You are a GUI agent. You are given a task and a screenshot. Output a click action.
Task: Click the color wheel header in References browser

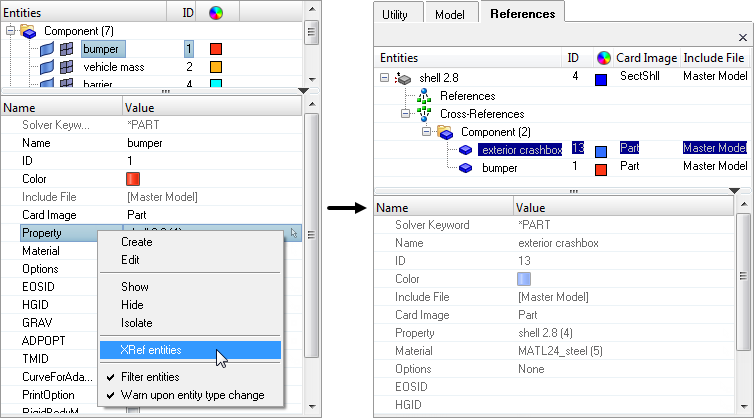tap(603, 58)
